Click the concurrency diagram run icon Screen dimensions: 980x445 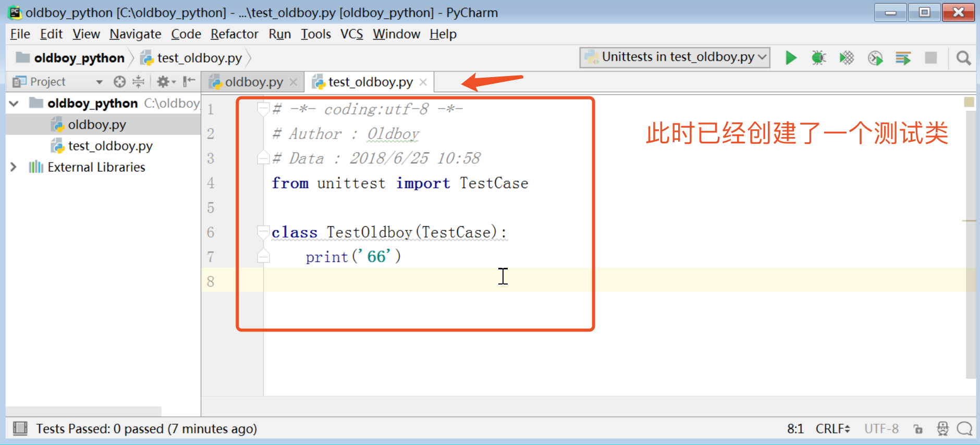click(903, 58)
